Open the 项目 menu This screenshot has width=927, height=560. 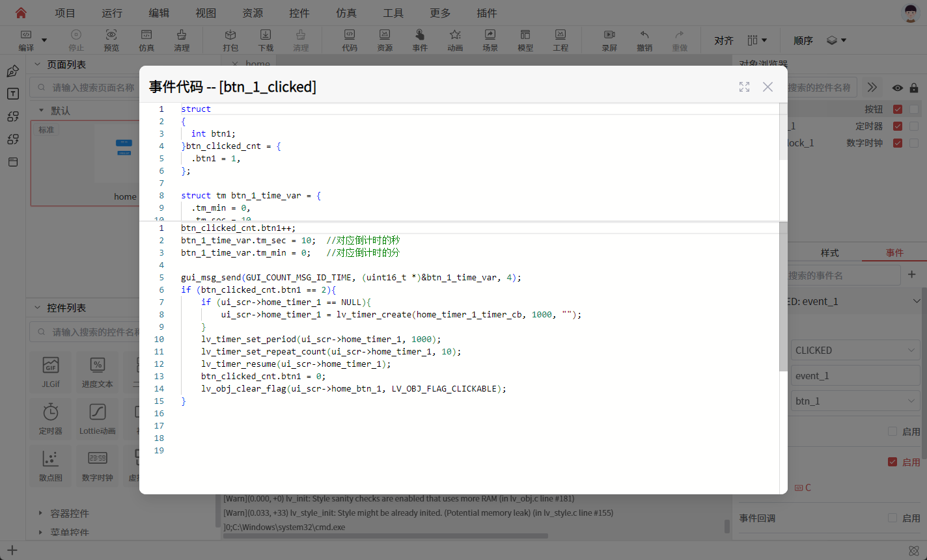pos(65,13)
